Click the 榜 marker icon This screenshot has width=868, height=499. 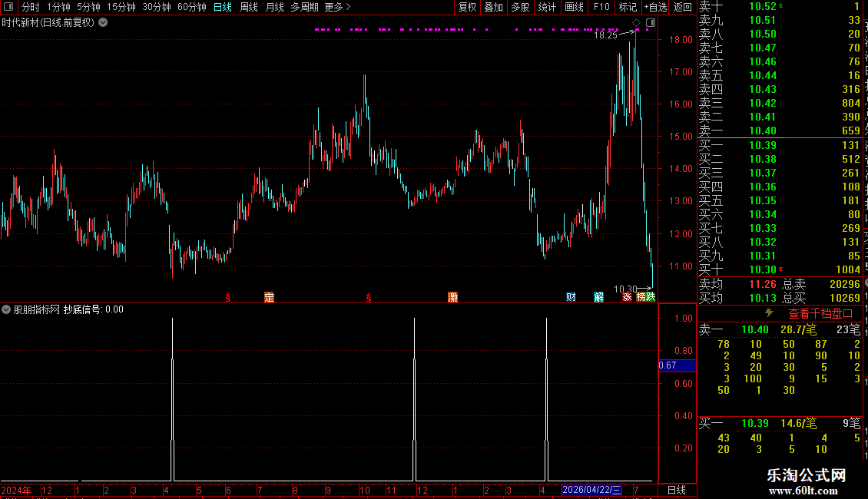(x=641, y=297)
